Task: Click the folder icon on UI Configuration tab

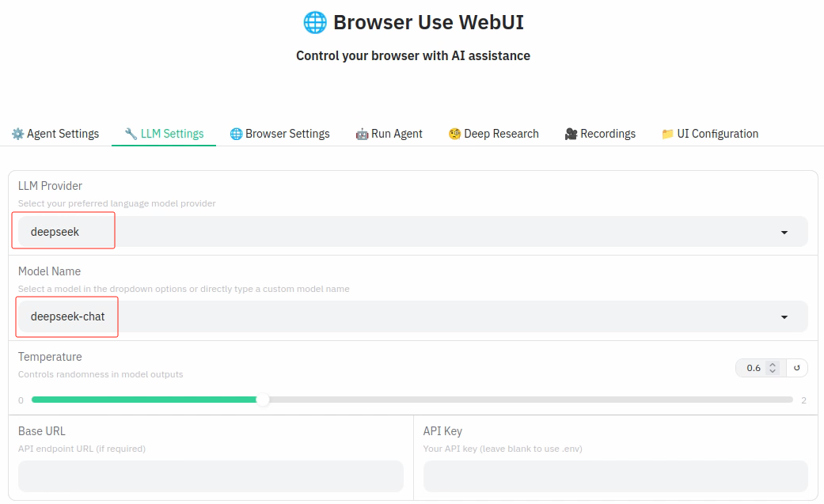Action: point(667,134)
